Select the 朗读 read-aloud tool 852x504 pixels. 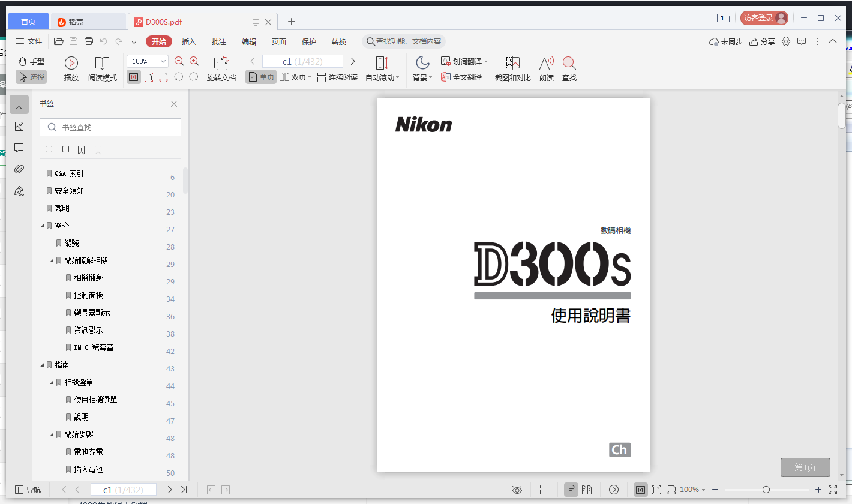[x=546, y=68]
